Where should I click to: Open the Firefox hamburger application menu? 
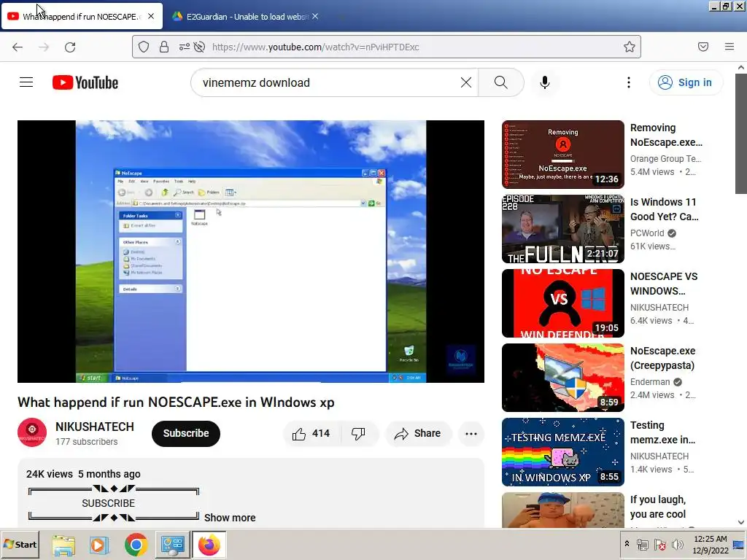pos(729,47)
